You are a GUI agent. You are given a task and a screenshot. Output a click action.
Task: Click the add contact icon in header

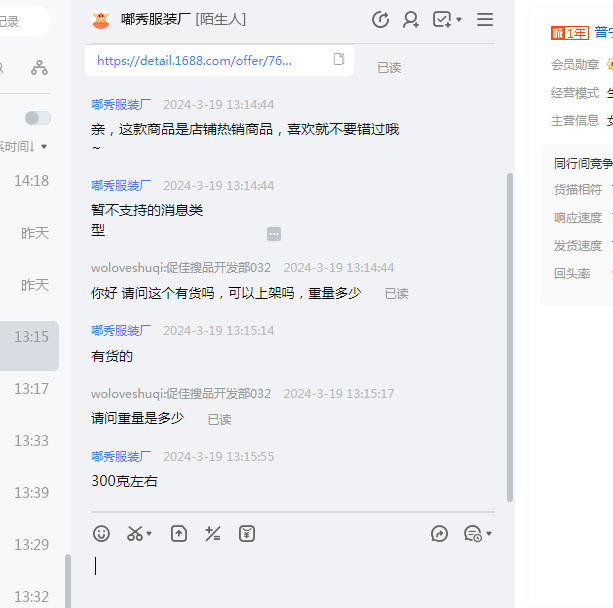pos(410,20)
